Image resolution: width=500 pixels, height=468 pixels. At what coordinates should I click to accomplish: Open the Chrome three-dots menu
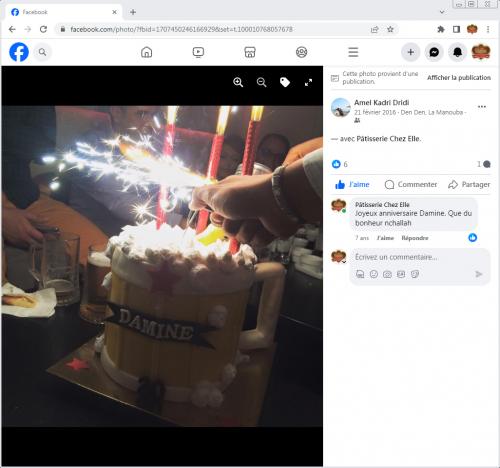[488, 29]
